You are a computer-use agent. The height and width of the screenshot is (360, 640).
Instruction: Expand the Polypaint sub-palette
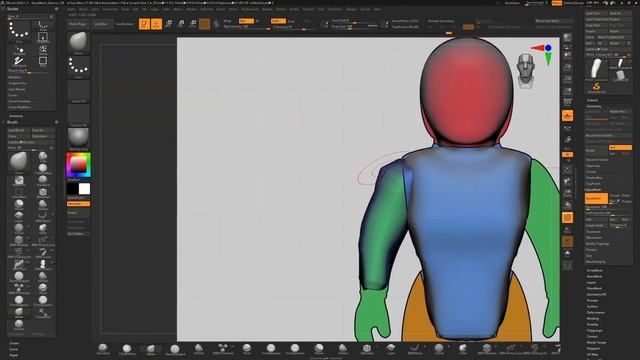(593, 349)
